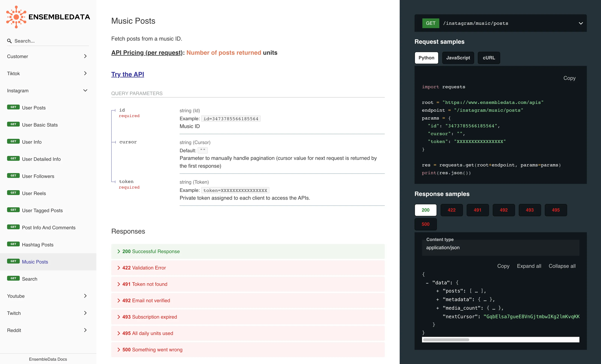
Task: Expand 500 Something went wrong row
Action: click(x=248, y=350)
